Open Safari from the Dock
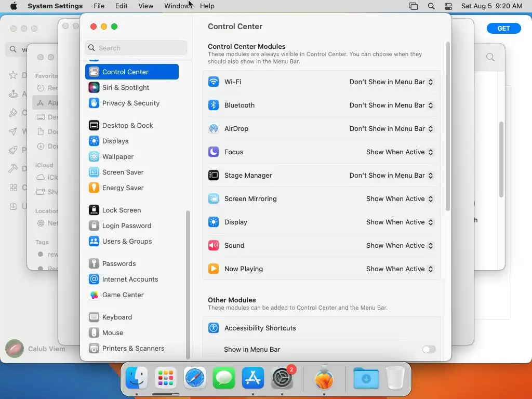This screenshot has height=399, width=532. point(195,378)
